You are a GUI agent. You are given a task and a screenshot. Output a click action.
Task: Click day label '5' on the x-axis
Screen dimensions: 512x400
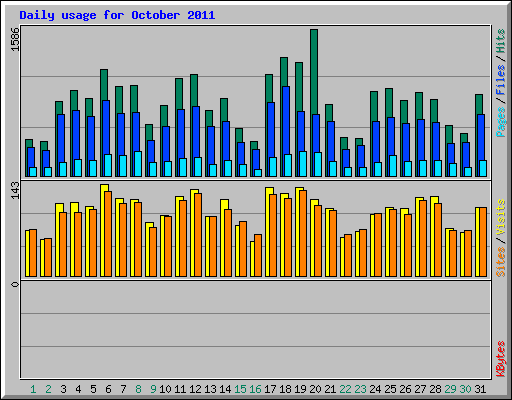[93, 389]
